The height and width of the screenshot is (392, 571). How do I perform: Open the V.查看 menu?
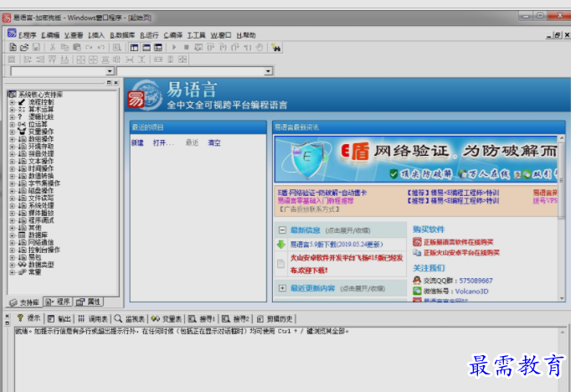point(74,35)
